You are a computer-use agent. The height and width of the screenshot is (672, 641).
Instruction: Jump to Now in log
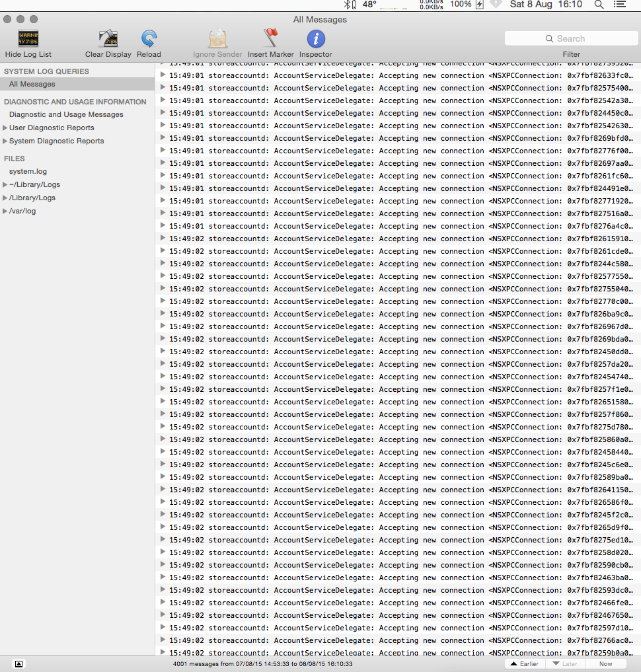coord(605,664)
